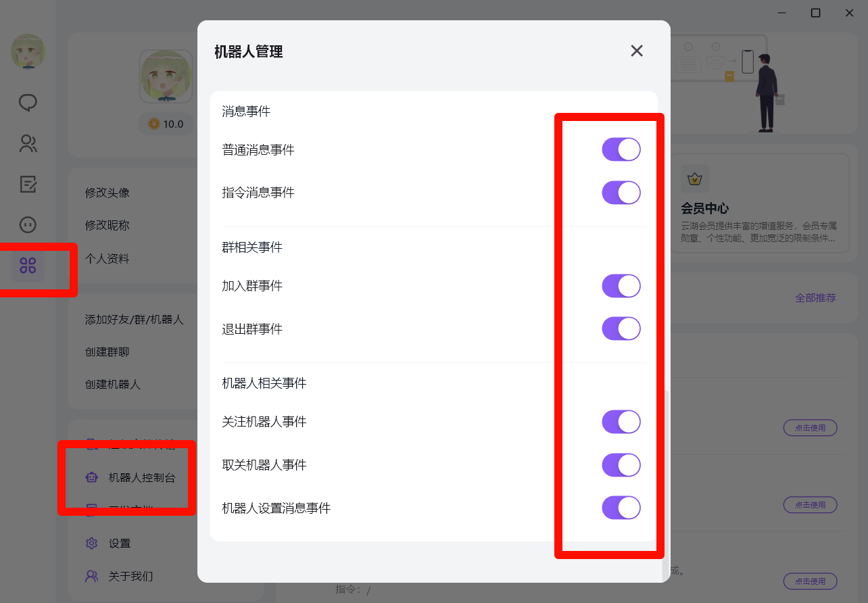Screen dimensions: 868x603
Task: Click the 全部推荐 link
Action: point(815,297)
